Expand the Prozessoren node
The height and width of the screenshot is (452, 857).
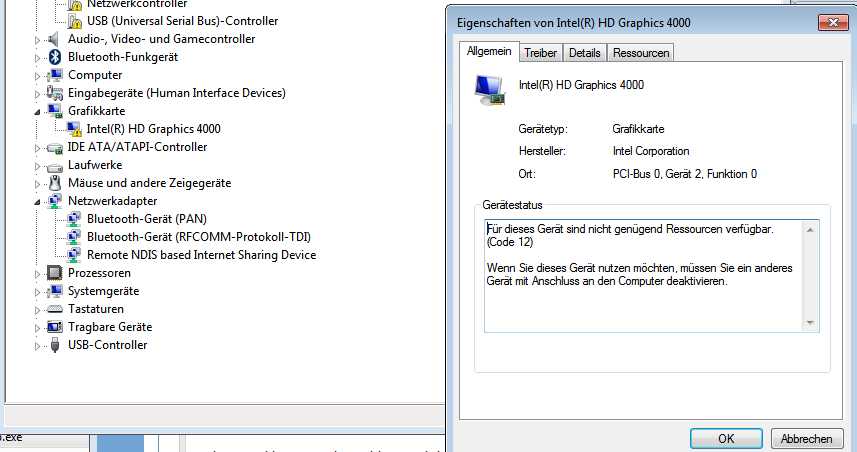click(37, 274)
